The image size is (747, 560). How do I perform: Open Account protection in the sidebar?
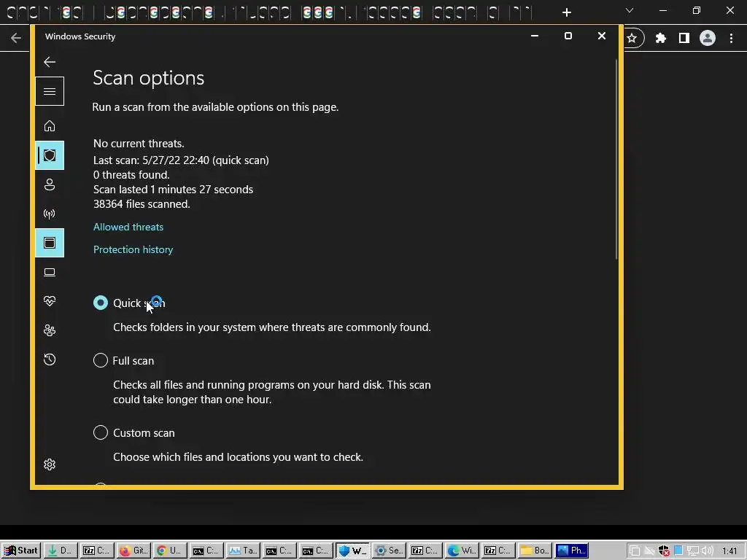pos(50,184)
